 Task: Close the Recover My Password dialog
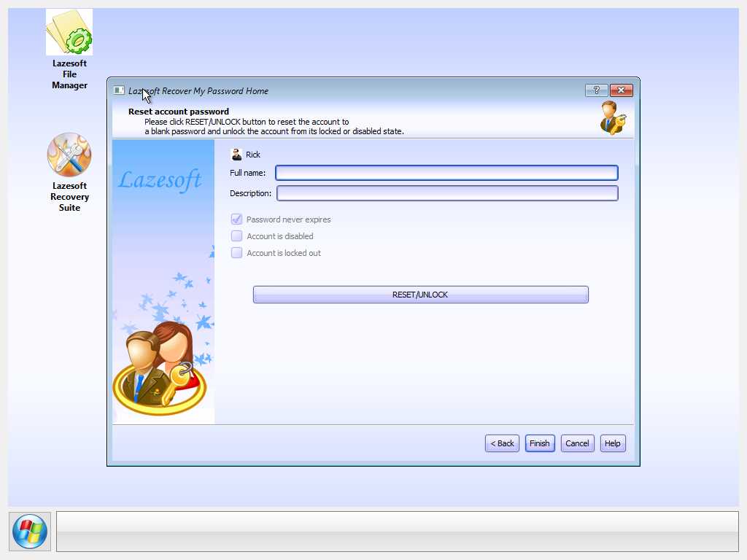click(x=622, y=90)
